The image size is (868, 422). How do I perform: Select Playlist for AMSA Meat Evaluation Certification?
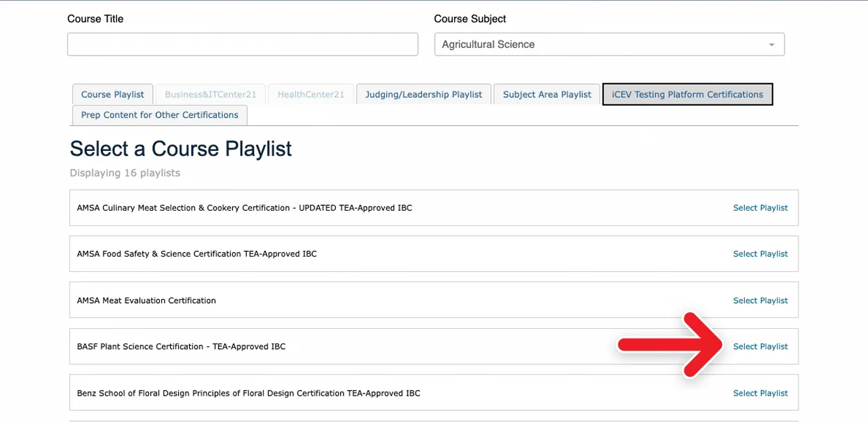click(760, 300)
